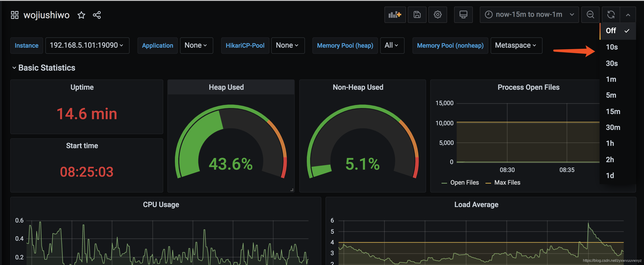
Task: Open the Non-Heap Used panel title
Action: click(358, 87)
